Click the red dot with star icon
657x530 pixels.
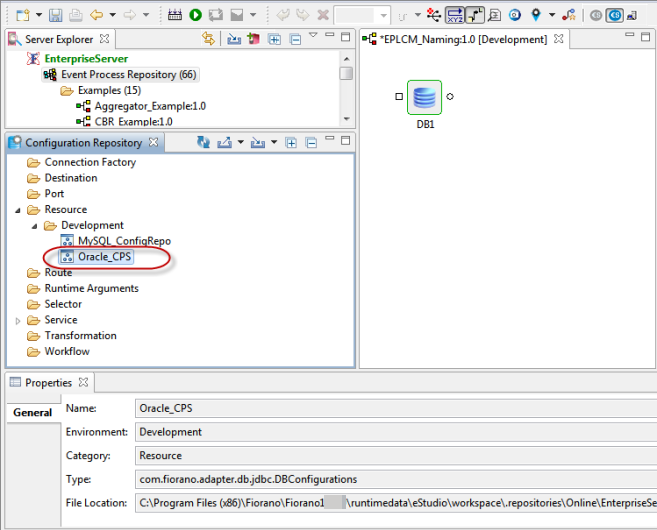click(x=569, y=16)
